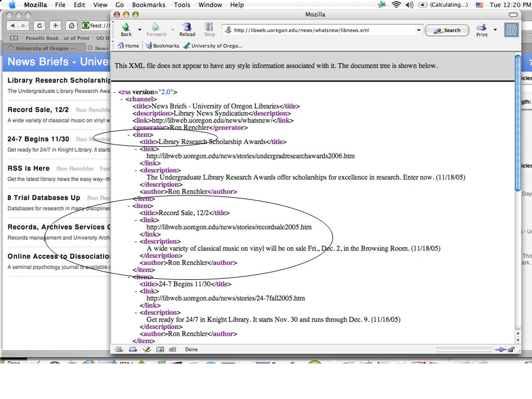Collapse the item element above Library Research title
The image size is (532, 399).
(129, 135)
